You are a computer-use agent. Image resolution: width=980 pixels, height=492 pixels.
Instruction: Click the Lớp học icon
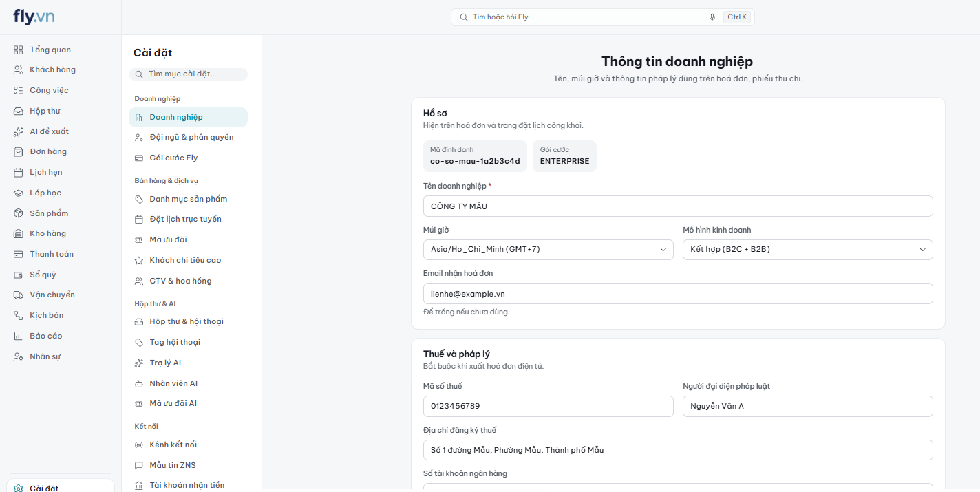tap(19, 193)
